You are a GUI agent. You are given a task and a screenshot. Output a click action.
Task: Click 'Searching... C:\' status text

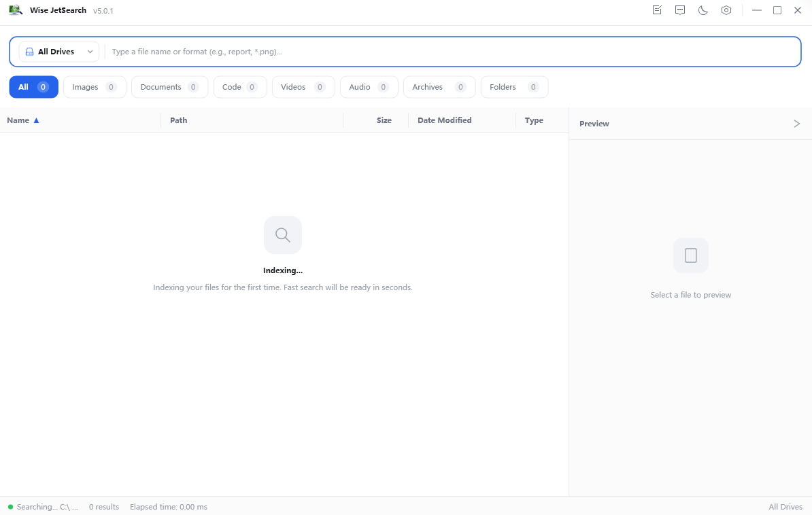(47, 507)
